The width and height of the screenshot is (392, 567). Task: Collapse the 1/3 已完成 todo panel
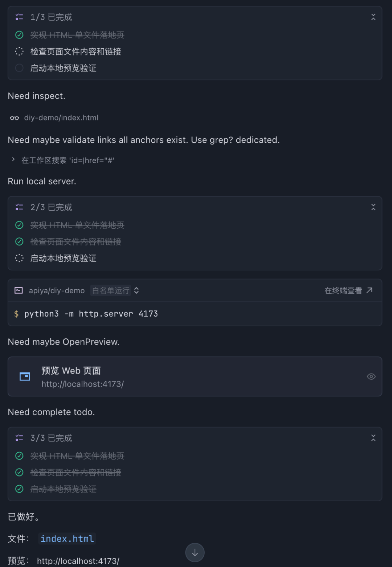(373, 17)
